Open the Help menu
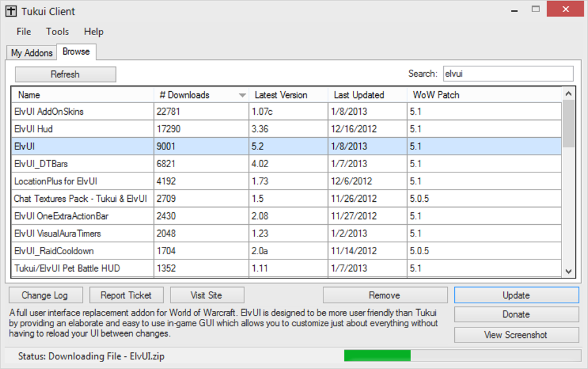The image size is (588, 369). click(93, 32)
